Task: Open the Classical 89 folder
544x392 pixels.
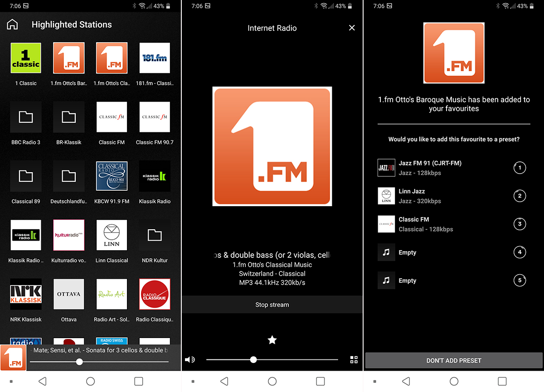Action: point(26,176)
